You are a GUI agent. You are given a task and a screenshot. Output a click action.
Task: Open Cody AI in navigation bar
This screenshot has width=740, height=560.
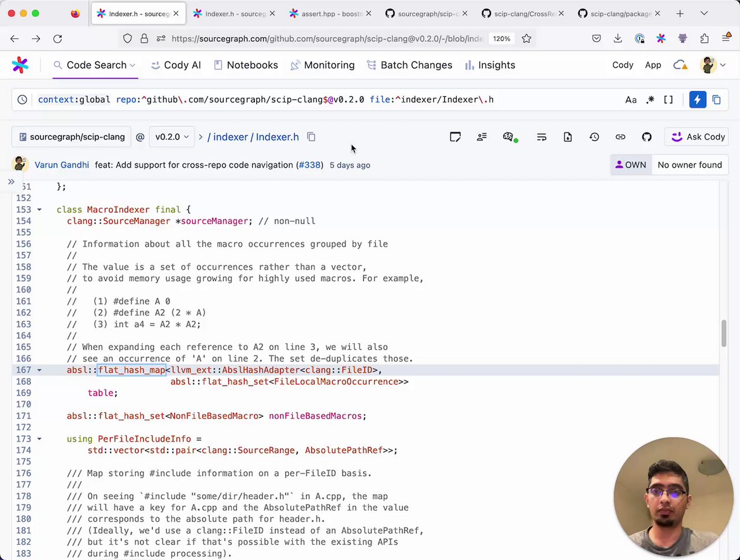176,65
